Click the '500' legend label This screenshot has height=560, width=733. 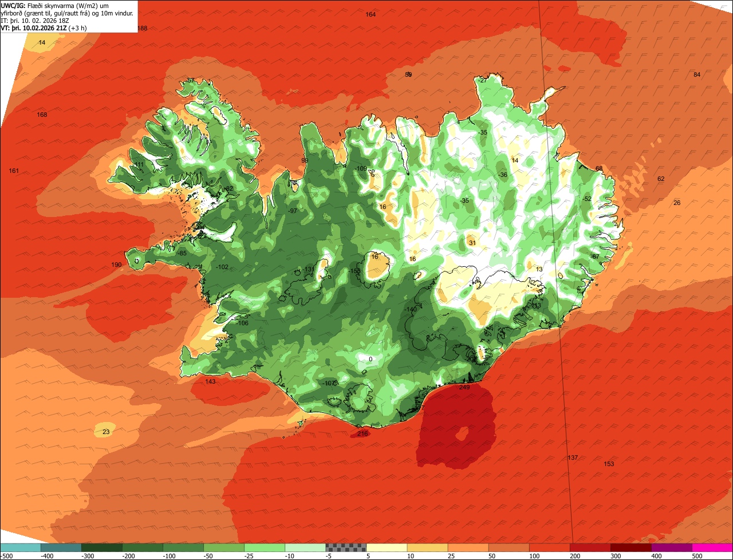coord(697,556)
